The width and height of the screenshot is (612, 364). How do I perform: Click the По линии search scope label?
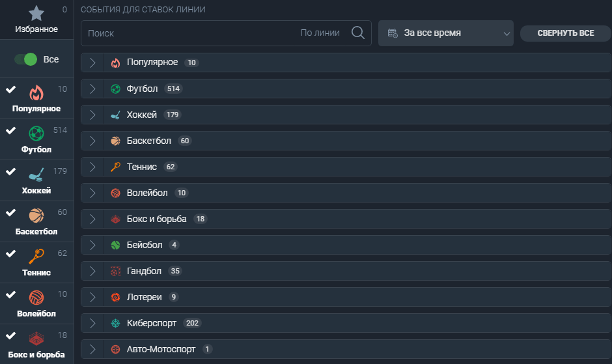pyautogui.click(x=320, y=33)
